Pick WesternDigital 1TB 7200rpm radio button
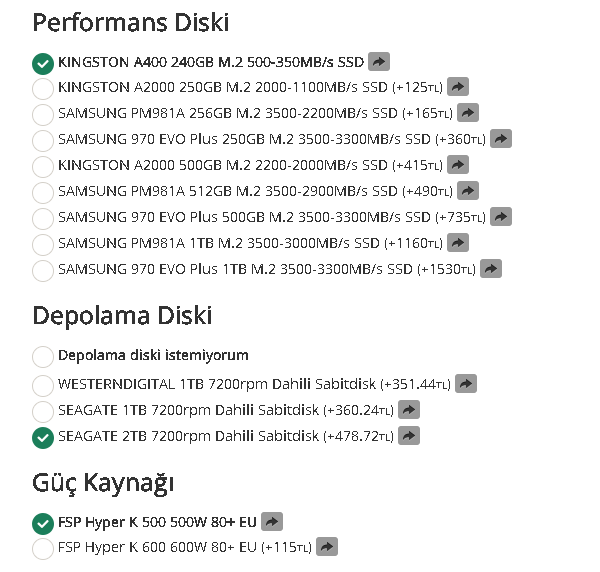 point(43,384)
